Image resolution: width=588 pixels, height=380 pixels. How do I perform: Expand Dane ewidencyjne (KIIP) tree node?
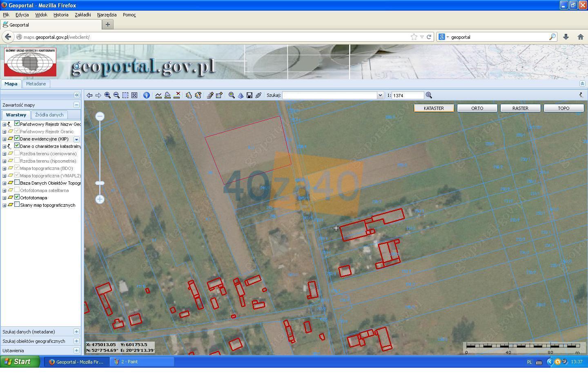coord(4,139)
